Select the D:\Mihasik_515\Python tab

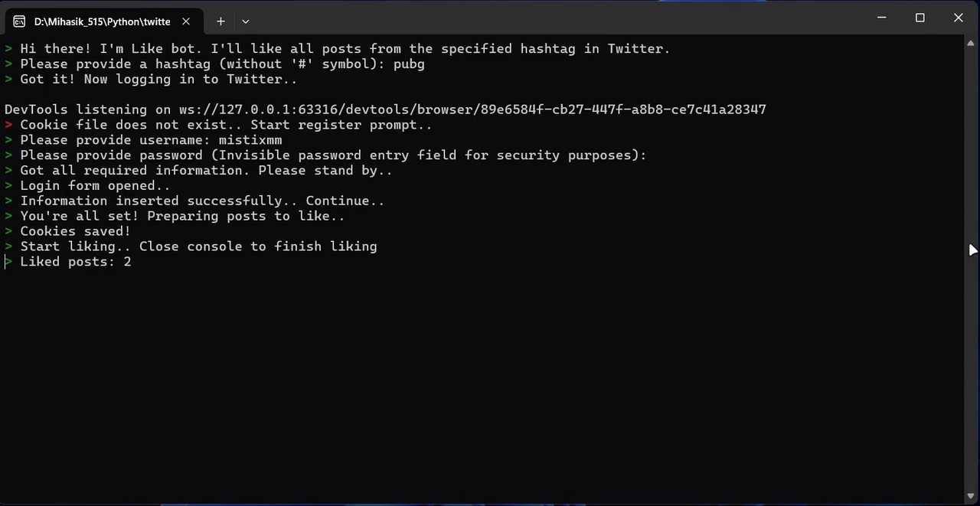point(102,21)
